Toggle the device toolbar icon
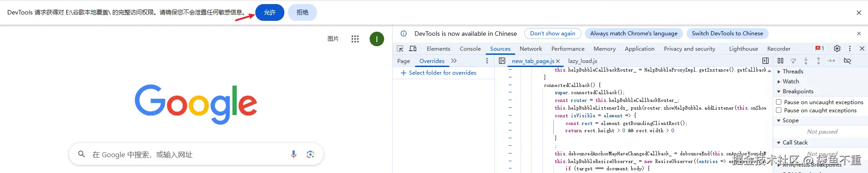 (x=413, y=48)
